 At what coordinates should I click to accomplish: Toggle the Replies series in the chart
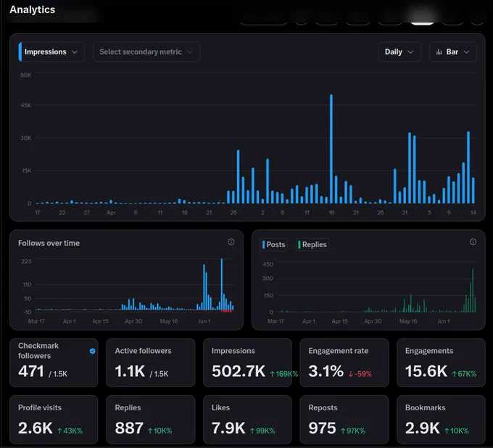[x=312, y=244]
